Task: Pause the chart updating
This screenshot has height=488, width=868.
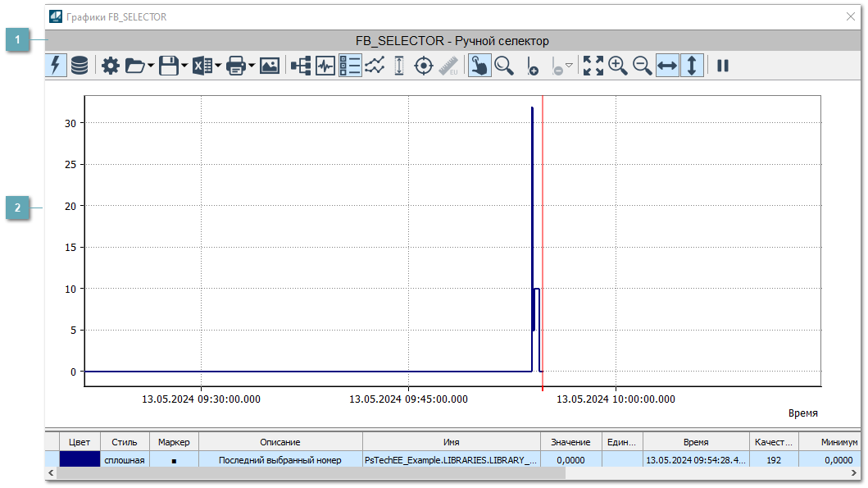Action: (x=722, y=66)
